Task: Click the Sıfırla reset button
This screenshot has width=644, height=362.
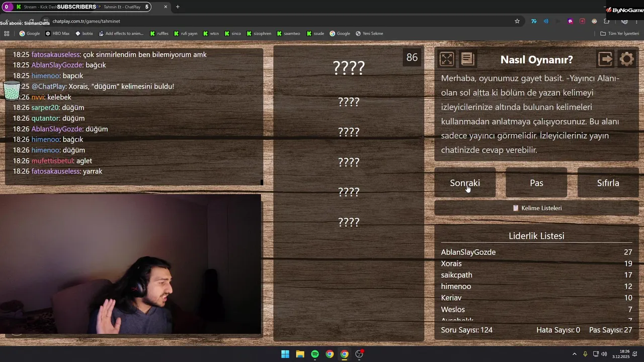Action: coord(608,183)
